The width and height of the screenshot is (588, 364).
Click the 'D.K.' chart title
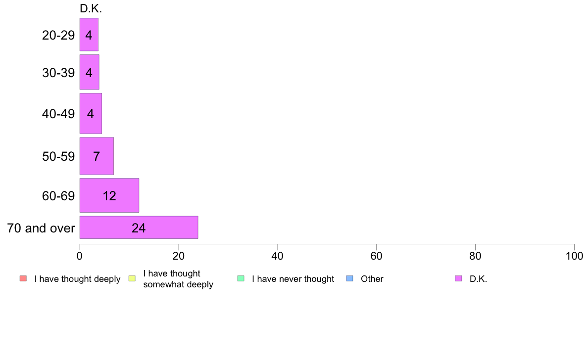click(x=91, y=8)
